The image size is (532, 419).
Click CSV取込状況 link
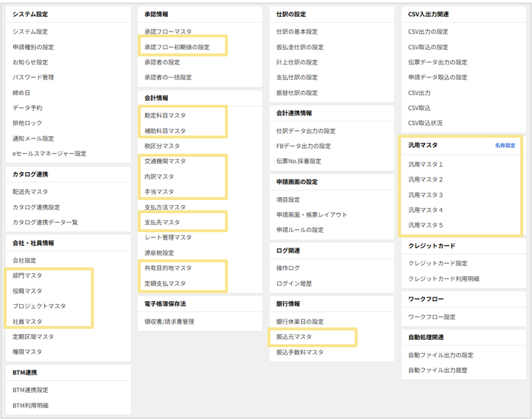coord(425,123)
